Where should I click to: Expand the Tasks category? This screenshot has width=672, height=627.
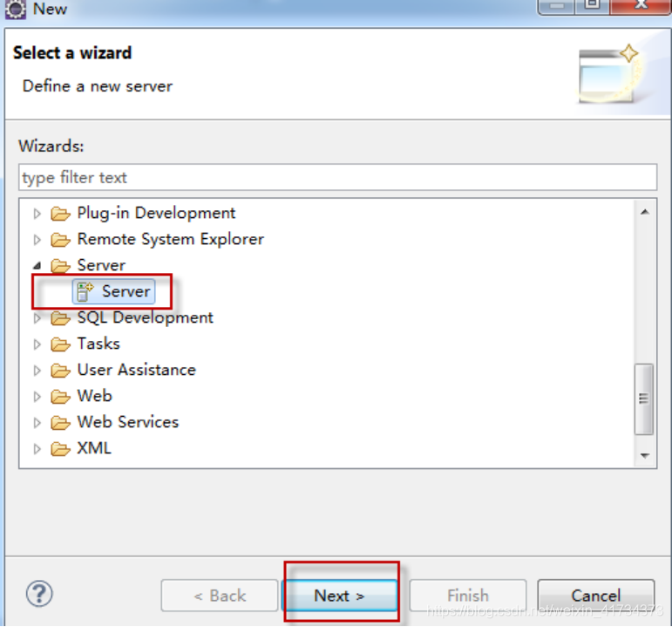pyautogui.click(x=37, y=344)
